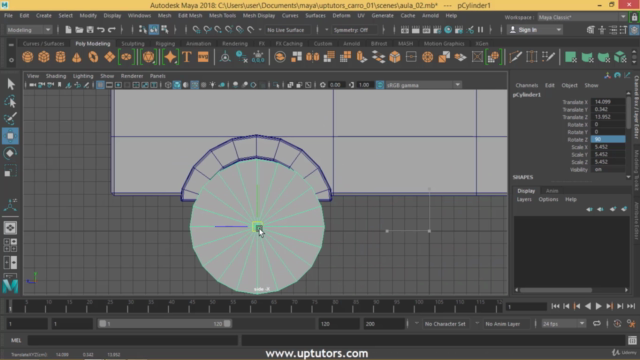The width and height of the screenshot is (640, 360).
Task: Click the New Scene icon
Action: [68, 30]
